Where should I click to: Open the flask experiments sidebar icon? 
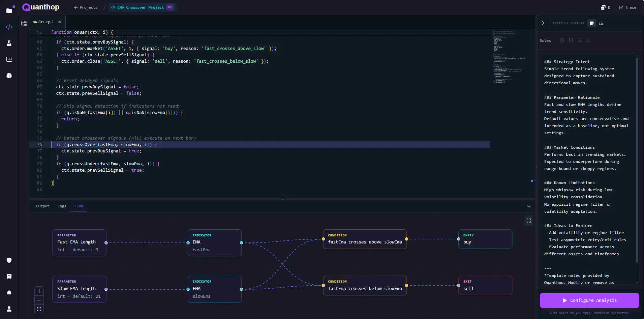pyautogui.click(x=9, y=43)
